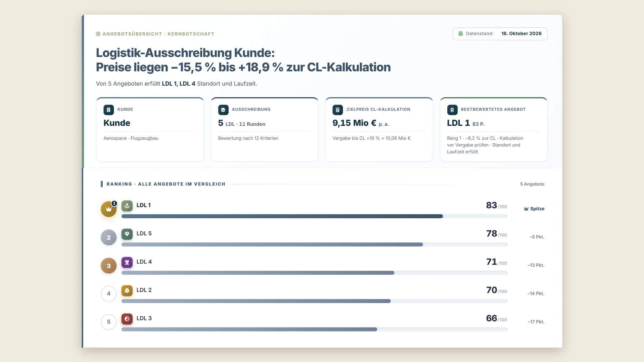Click the "−17 Pkt." difference label
The height and width of the screenshot is (362, 644).
[x=536, y=322]
